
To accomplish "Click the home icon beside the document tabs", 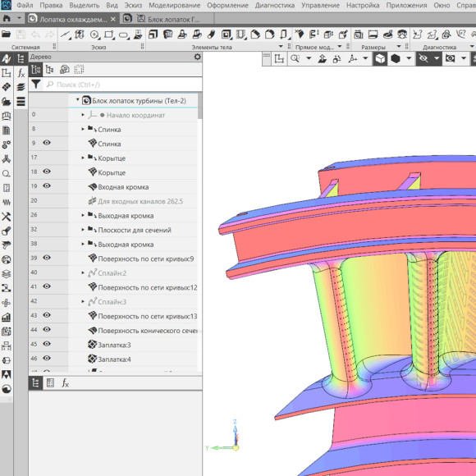I will tap(7, 19).
